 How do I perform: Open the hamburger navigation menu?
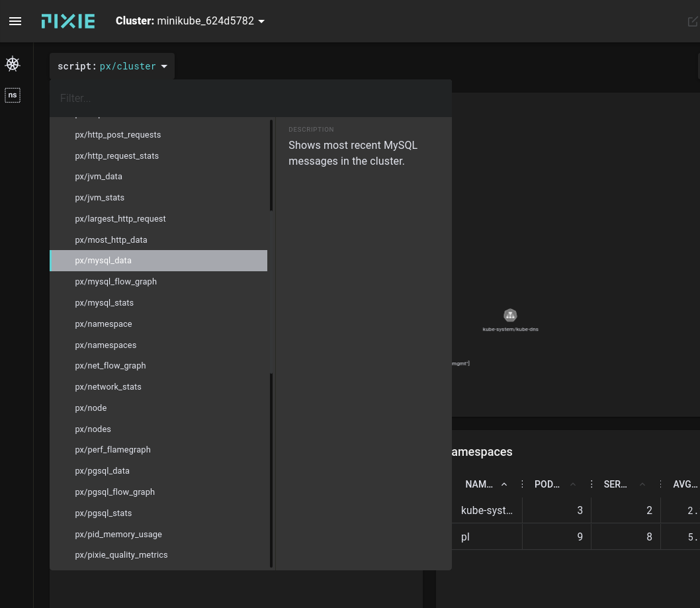[x=15, y=21]
